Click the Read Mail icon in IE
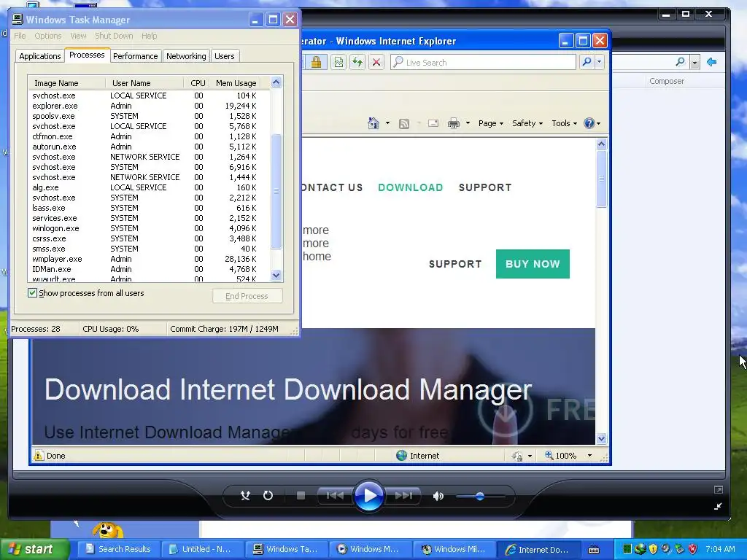The image size is (747, 560). tap(433, 124)
